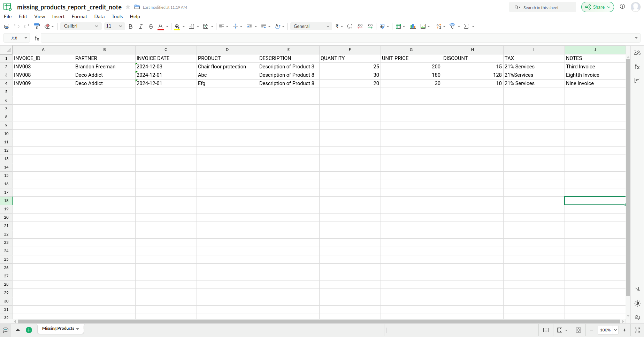
Task: Click the borders icon in the toolbar
Action: click(191, 26)
